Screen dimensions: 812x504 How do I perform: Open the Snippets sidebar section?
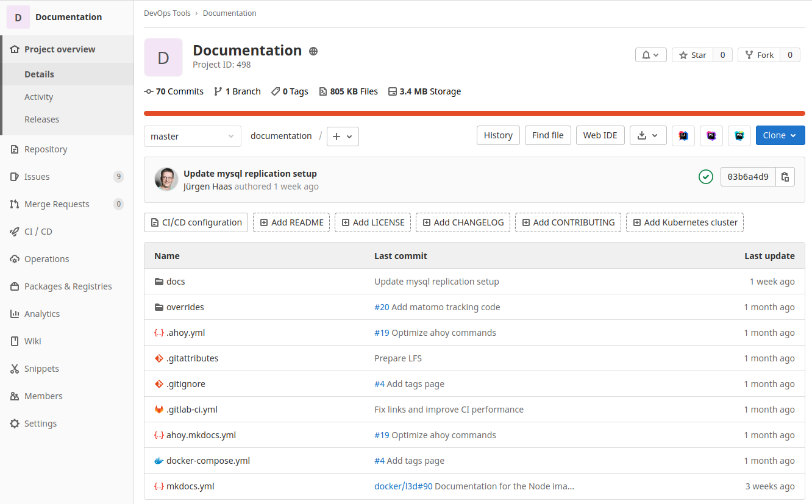click(x=41, y=369)
